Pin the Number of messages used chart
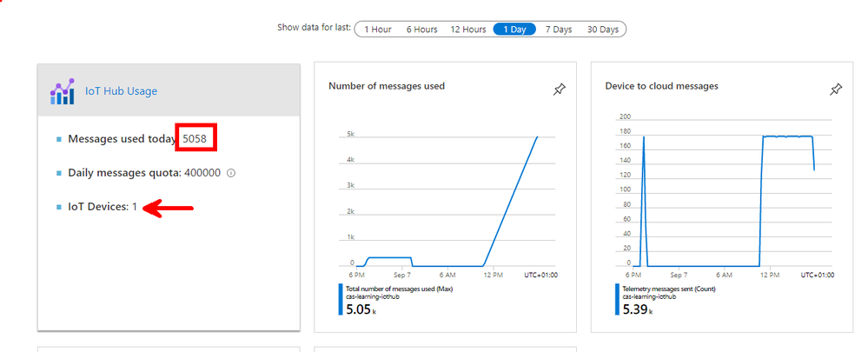Viewport: 868px width, 352px height. click(560, 90)
